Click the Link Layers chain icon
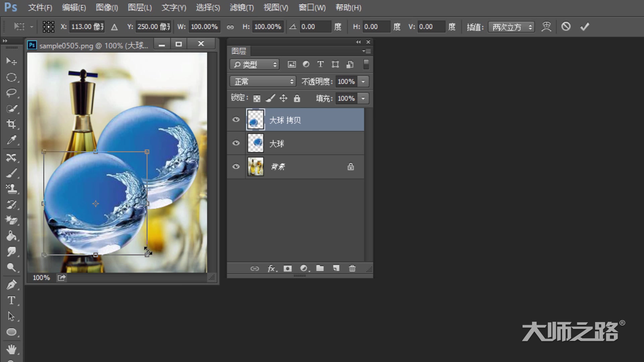The width and height of the screenshot is (644, 362). (x=254, y=268)
